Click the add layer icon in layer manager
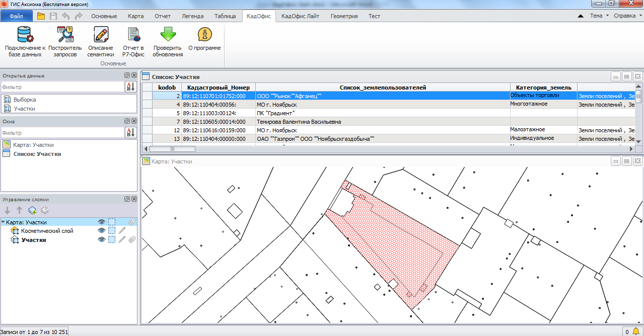 tap(32, 210)
